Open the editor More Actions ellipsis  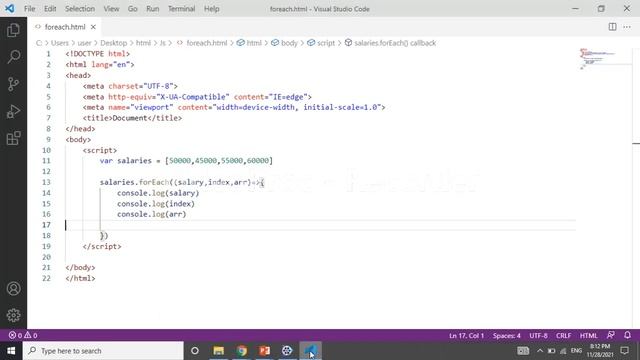(627, 27)
